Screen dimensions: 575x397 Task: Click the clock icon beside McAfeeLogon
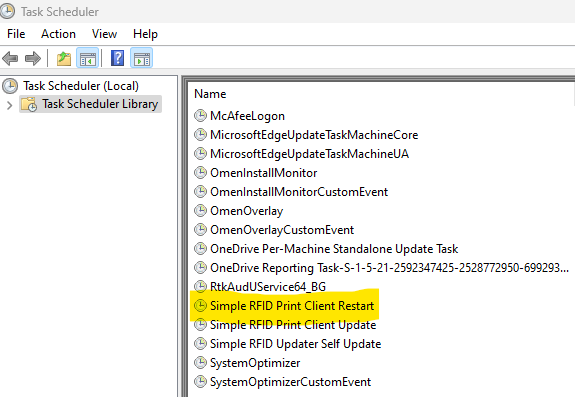pos(200,116)
